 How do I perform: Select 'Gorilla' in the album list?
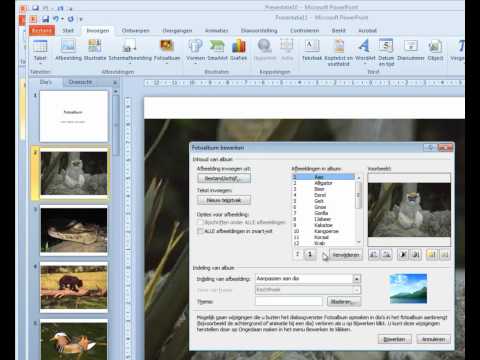tap(323, 213)
